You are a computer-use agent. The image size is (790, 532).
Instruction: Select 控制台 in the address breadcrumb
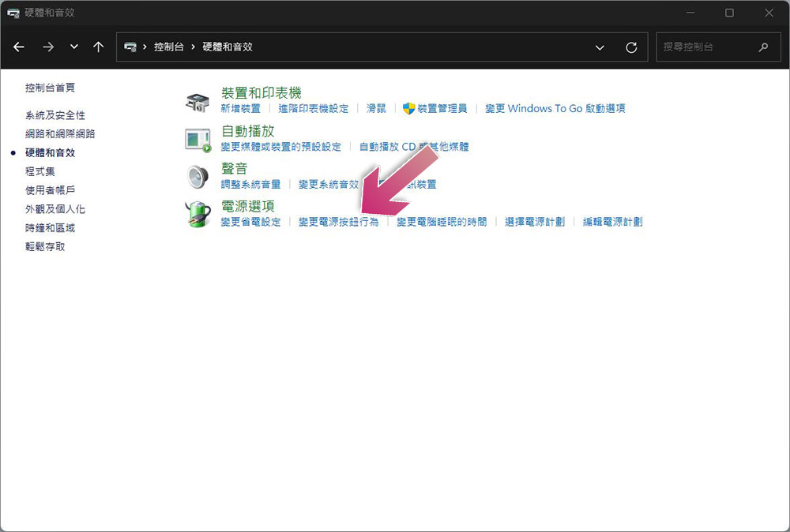pyautogui.click(x=169, y=47)
